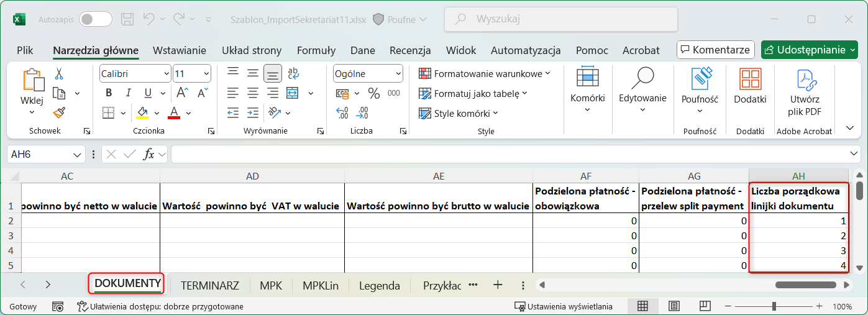Open Formatuj jako tabelę menu
The height and width of the screenshot is (315, 868).
pos(473,94)
